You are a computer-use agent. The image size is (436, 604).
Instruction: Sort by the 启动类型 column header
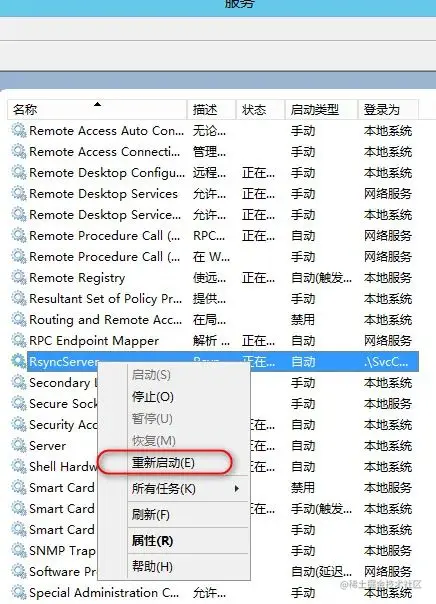[x=322, y=109]
